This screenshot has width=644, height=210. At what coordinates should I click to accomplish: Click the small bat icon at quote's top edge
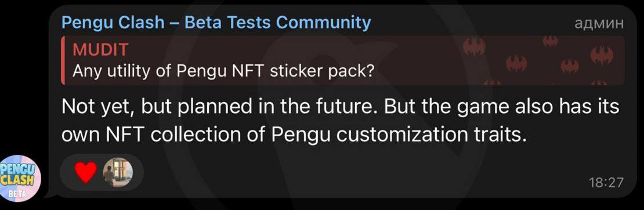(x=551, y=41)
